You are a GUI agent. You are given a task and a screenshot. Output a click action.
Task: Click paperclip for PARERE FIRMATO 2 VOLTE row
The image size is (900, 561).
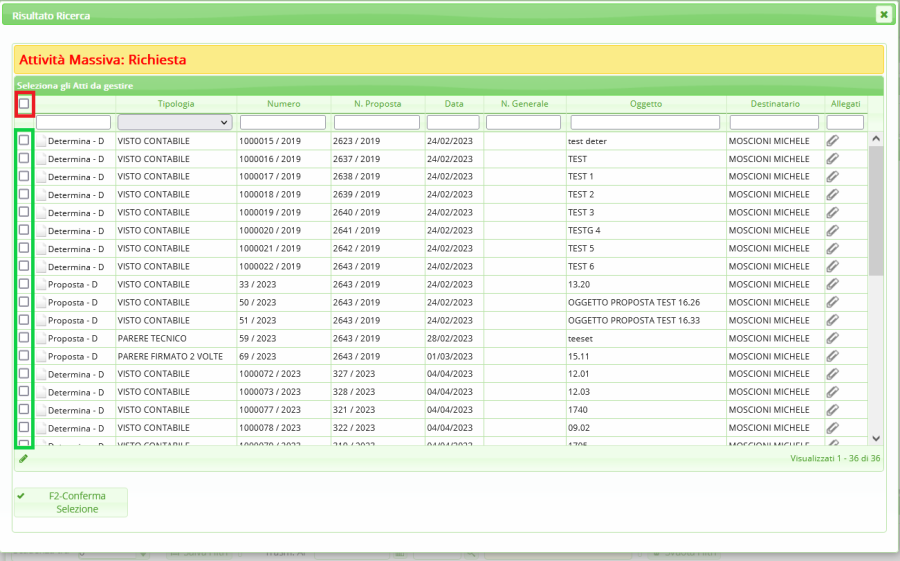tap(832, 357)
